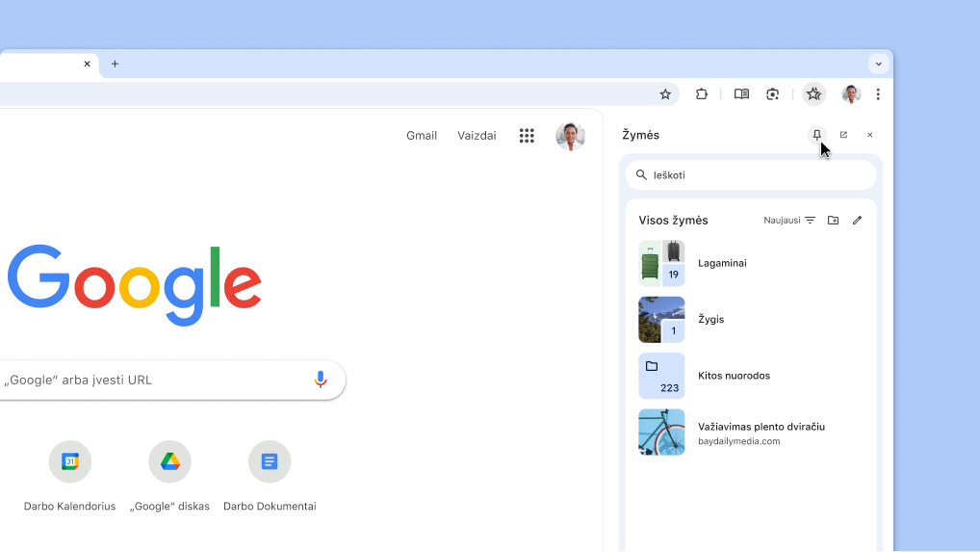Open the Chrome three-dot menu

[878, 94]
